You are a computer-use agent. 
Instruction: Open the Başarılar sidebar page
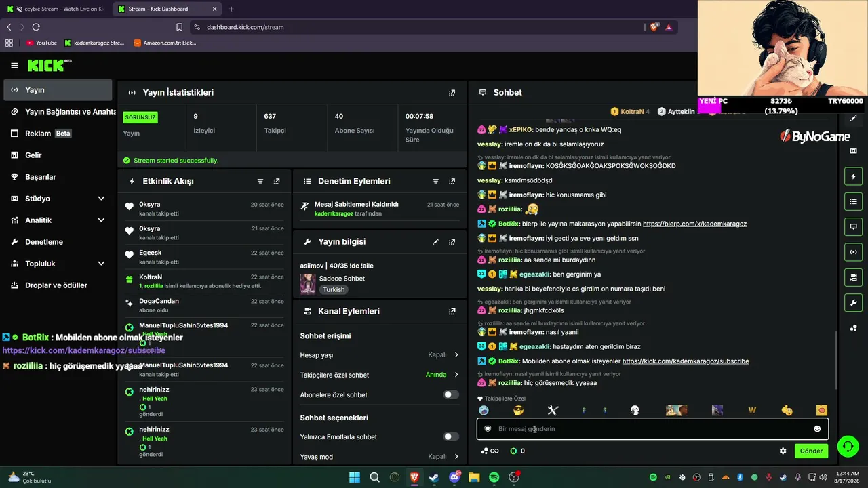58,177
